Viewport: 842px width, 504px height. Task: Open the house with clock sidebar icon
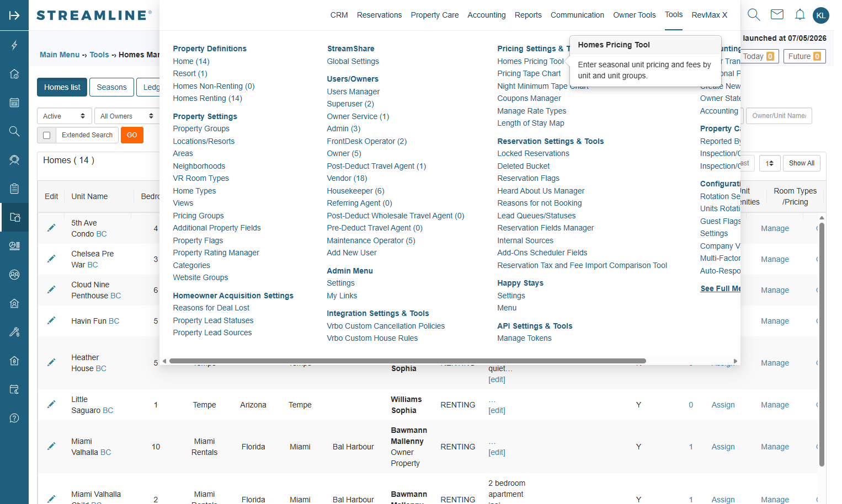(14, 74)
